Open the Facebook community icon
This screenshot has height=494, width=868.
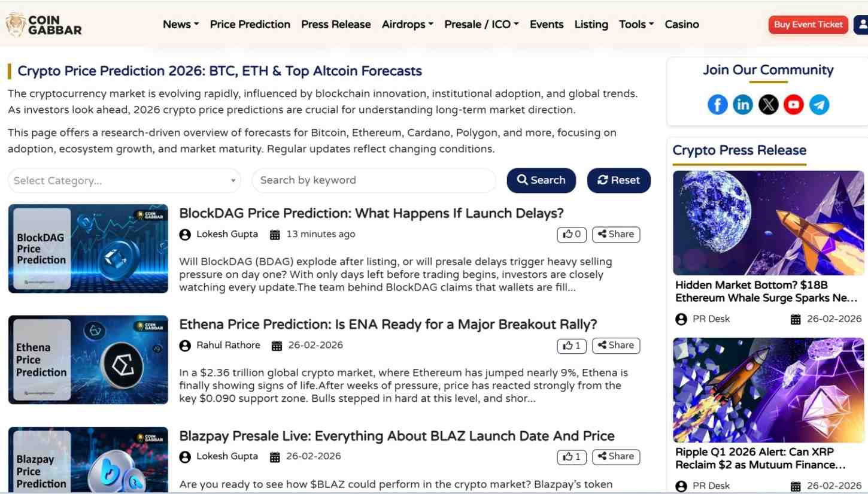point(717,105)
